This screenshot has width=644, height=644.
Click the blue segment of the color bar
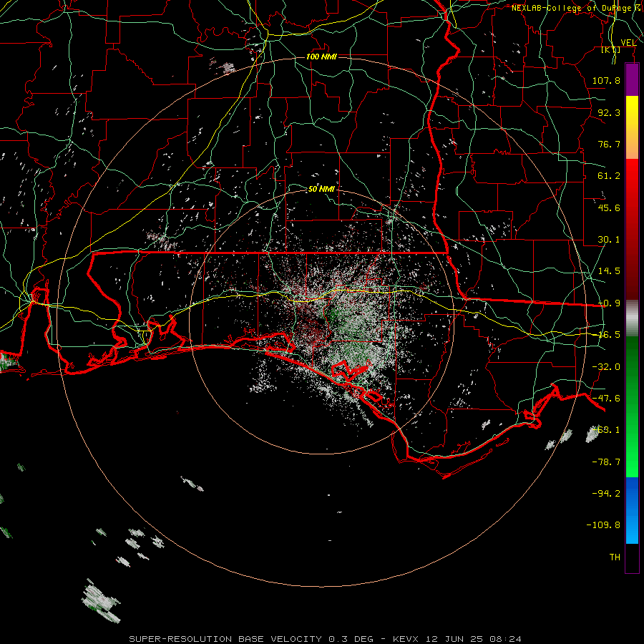(x=632, y=510)
